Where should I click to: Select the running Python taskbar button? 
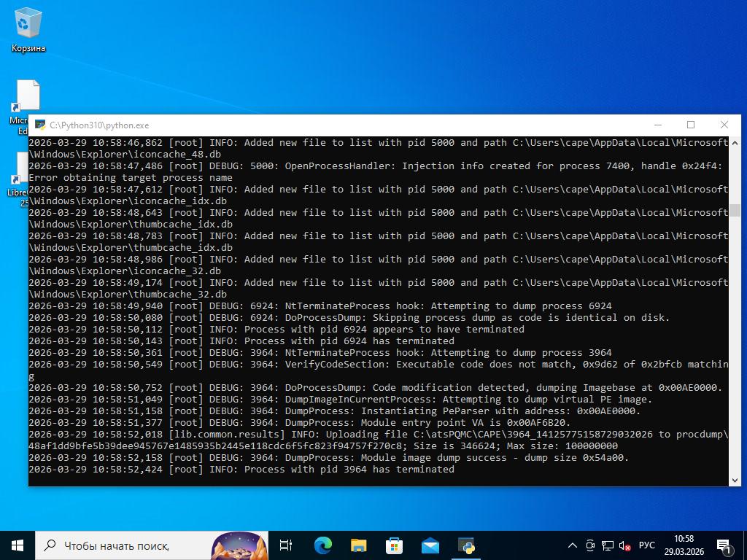[466, 545]
